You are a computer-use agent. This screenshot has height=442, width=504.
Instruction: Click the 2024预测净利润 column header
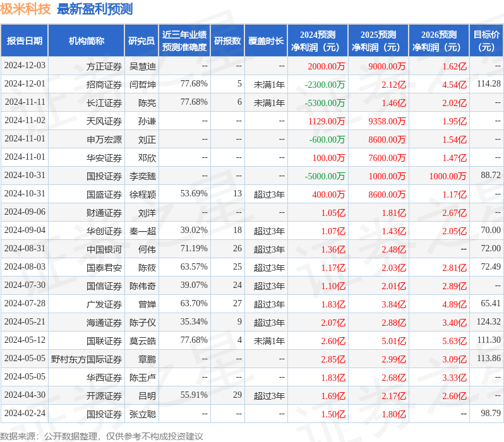coord(318,41)
